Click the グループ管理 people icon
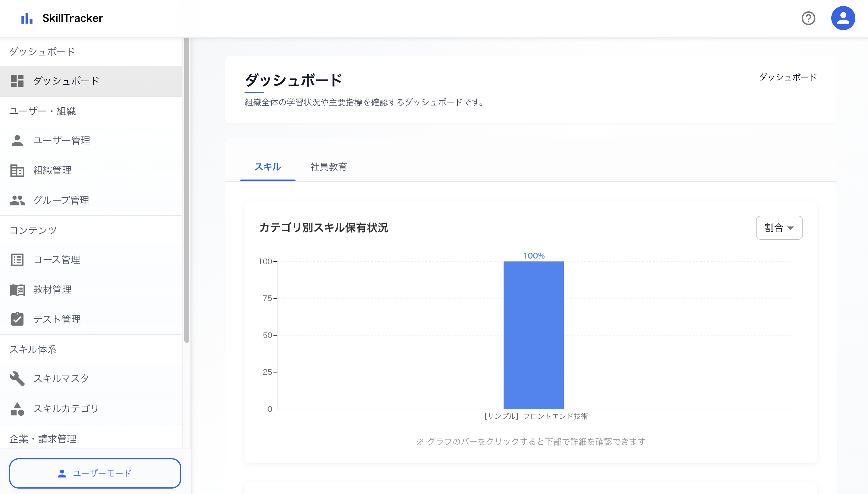Image resolution: width=868 pixels, height=494 pixels. coord(17,200)
